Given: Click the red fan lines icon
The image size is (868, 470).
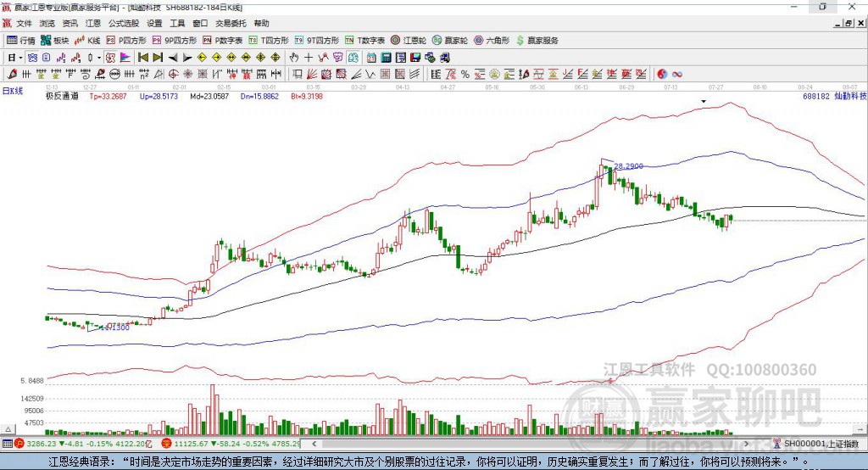Looking at the screenshot, I should click(x=312, y=75).
